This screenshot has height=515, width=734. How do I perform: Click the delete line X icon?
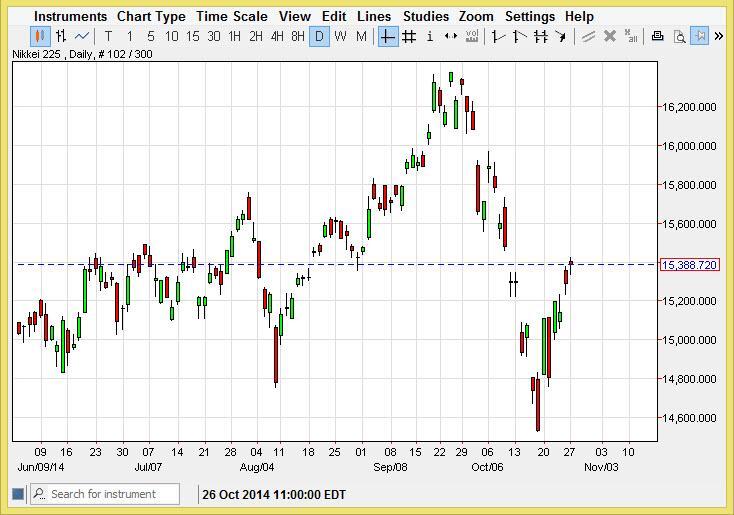610,37
